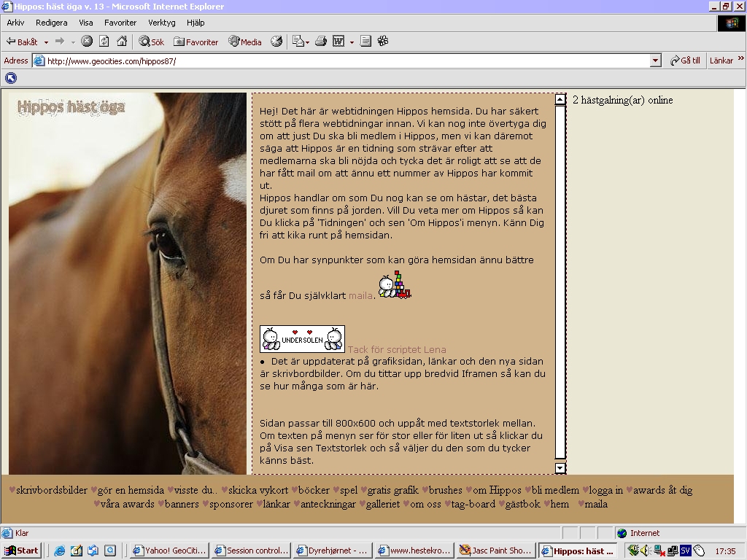Open brushes link
Image resolution: width=747 pixels, height=560 pixels.
(446, 490)
